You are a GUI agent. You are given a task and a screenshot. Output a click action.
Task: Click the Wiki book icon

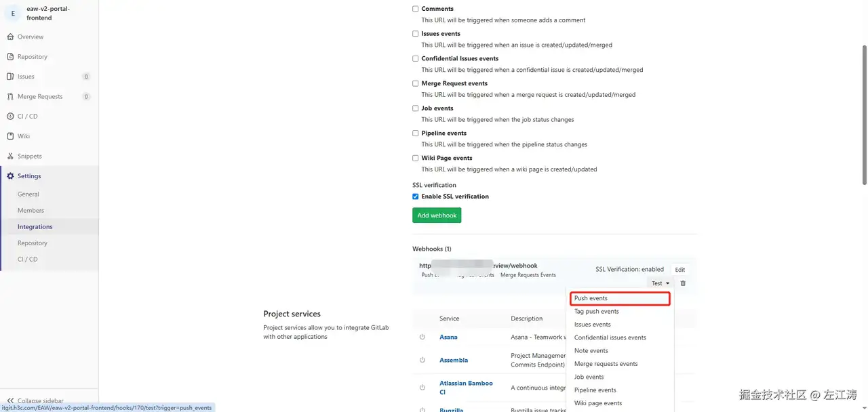click(x=10, y=136)
